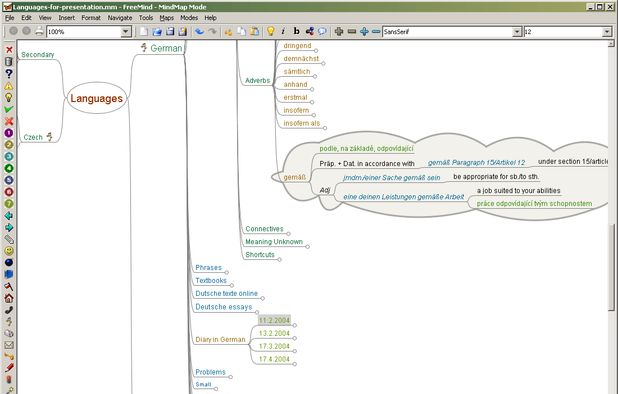Save the map with floppy disk icon

pos(170,31)
